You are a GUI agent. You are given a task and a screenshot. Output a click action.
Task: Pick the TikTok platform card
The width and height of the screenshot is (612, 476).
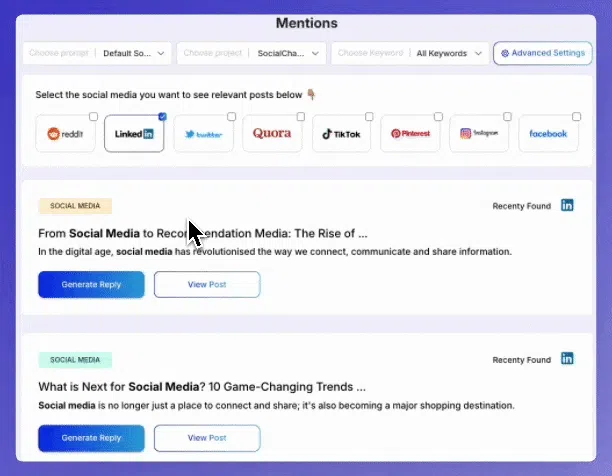pyautogui.click(x=341, y=133)
